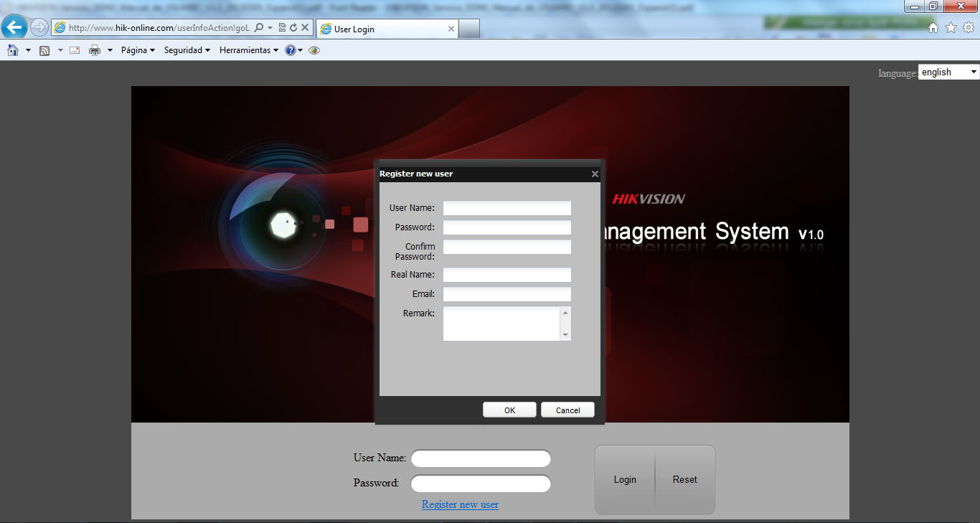Open the Herramientas menu
Image resolution: width=980 pixels, height=523 pixels.
point(249,50)
